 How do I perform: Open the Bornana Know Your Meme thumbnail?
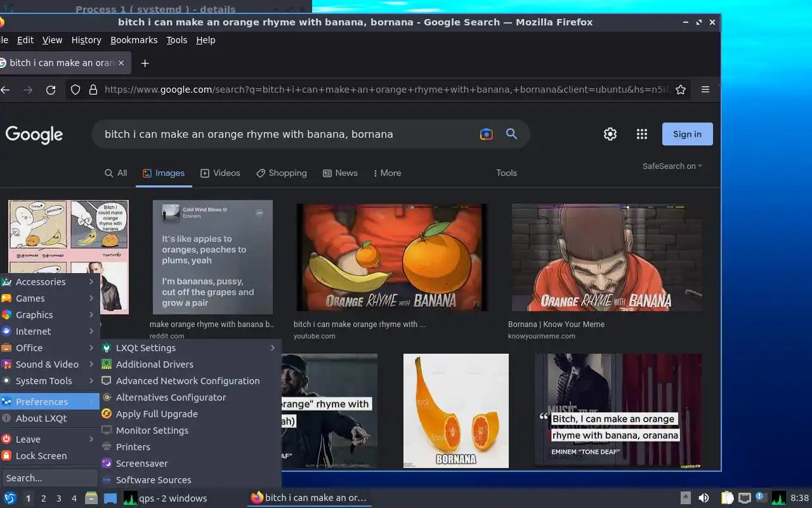pyautogui.click(x=607, y=257)
